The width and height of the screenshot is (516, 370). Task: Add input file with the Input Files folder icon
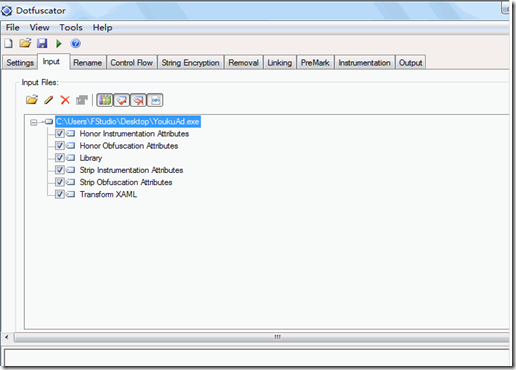pyautogui.click(x=32, y=100)
